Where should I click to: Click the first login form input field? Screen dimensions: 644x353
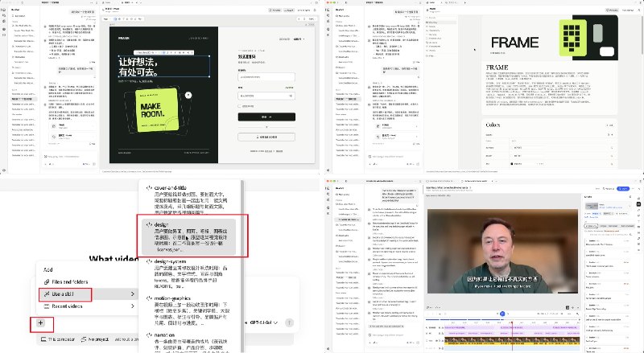point(266,76)
